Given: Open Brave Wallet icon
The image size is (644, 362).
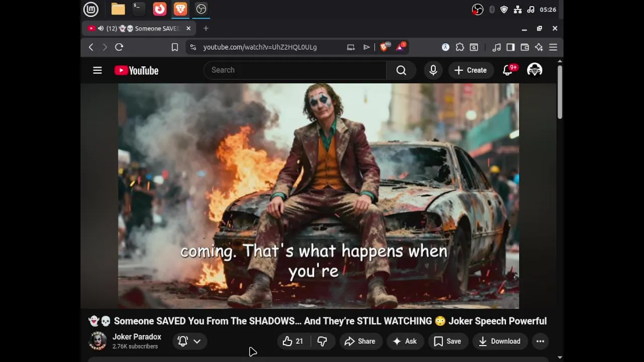Looking at the screenshot, I should (525, 47).
